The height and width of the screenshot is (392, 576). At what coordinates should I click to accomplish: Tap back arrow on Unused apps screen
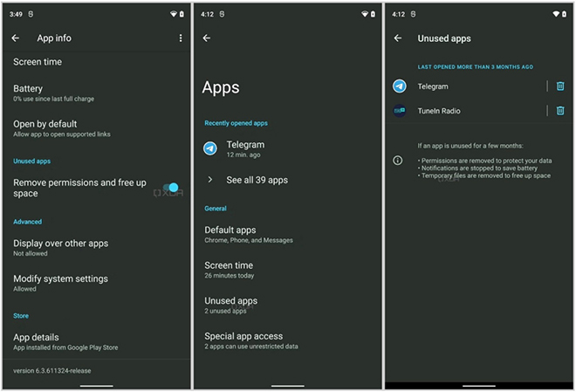click(398, 38)
